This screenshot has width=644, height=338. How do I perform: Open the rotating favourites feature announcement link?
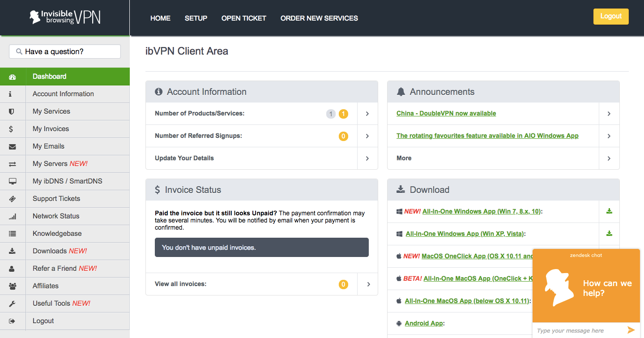487,136
